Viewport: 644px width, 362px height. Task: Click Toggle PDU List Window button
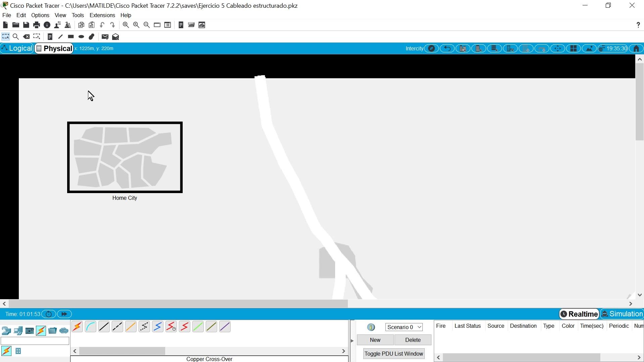[x=394, y=354]
